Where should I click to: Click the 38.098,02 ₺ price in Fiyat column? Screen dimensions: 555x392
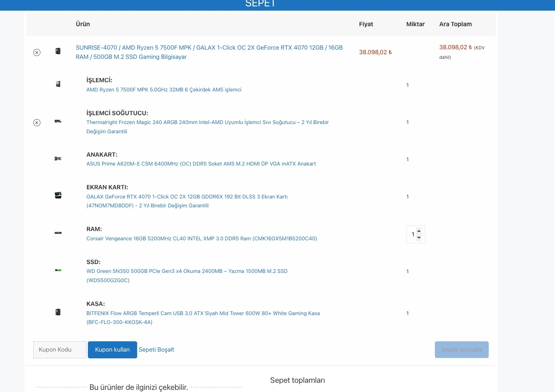375,52
